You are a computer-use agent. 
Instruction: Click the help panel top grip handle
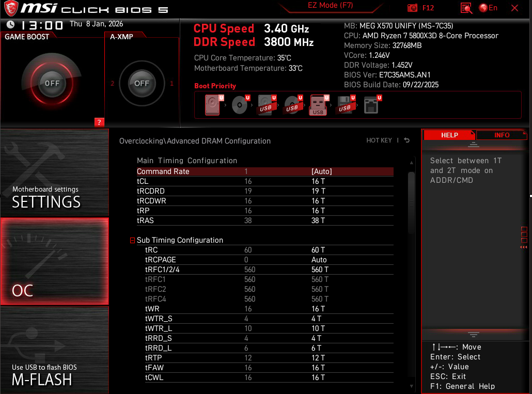pyautogui.click(x=473, y=145)
